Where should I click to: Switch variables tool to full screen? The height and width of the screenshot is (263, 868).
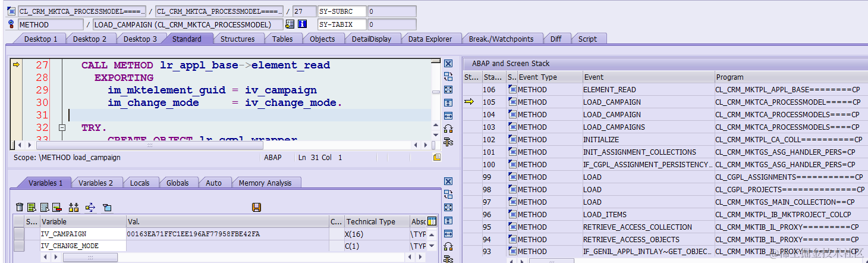448,208
